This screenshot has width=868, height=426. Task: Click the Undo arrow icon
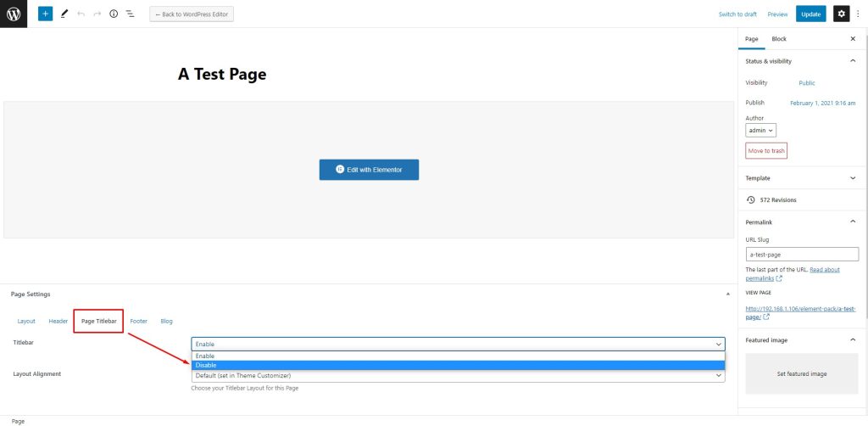81,14
